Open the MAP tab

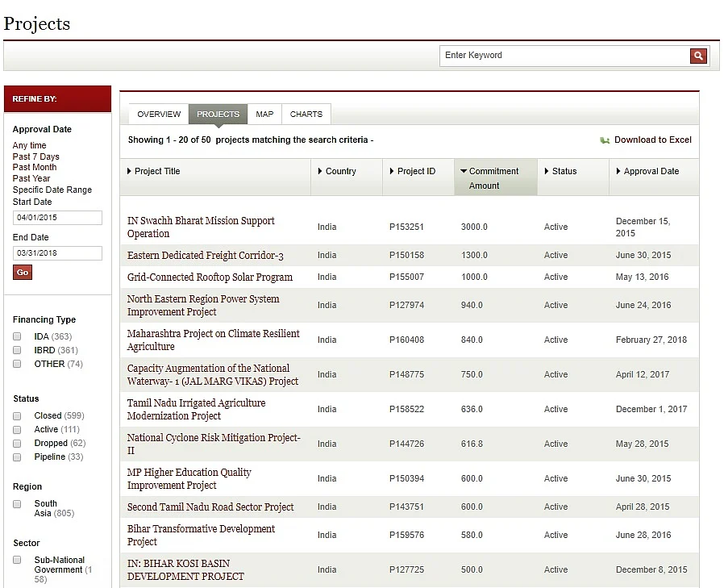264,114
